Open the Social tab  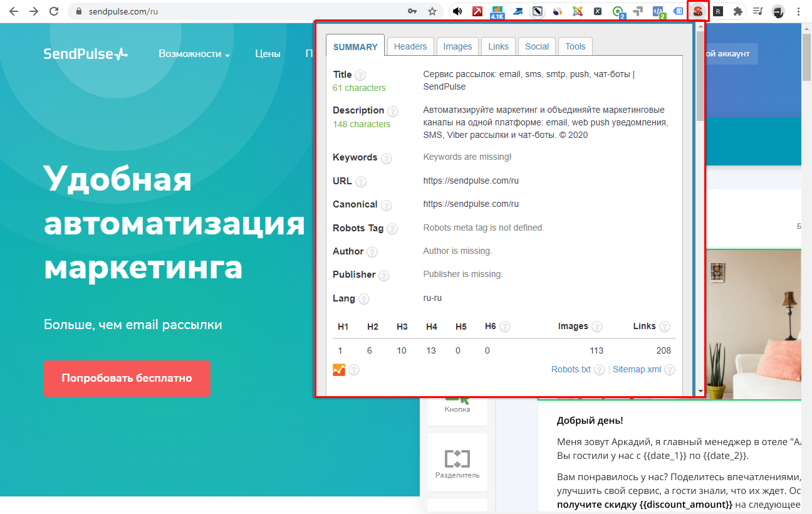click(x=537, y=46)
